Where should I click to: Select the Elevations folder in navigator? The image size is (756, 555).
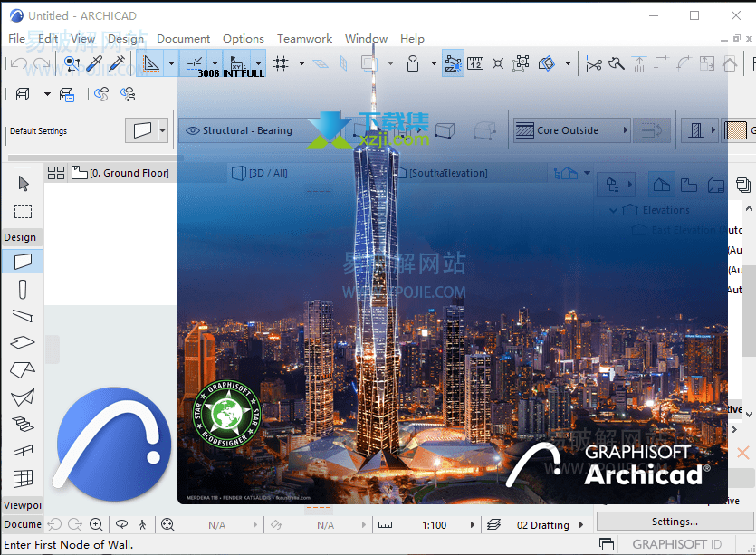tap(665, 210)
